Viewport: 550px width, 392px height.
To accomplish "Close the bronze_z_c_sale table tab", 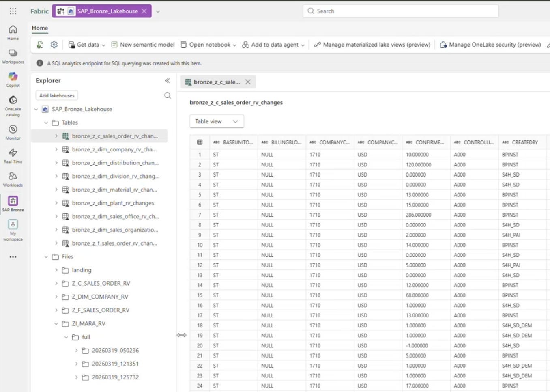I will point(248,82).
